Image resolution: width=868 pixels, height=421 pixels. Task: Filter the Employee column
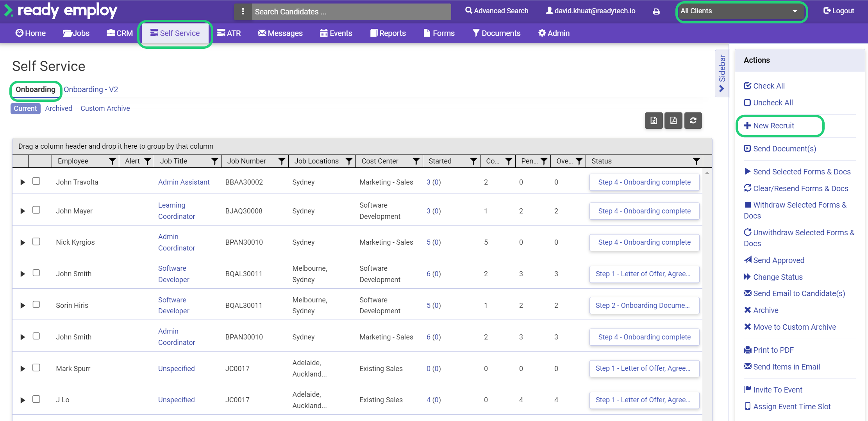click(x=113, y=161)
